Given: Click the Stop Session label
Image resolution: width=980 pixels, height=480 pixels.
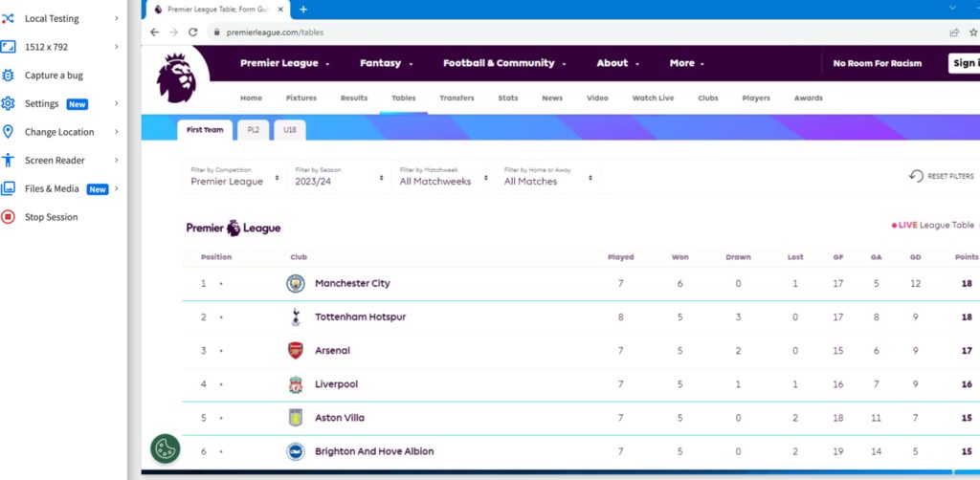Looking at the screenshot, I should pos(52,217).
